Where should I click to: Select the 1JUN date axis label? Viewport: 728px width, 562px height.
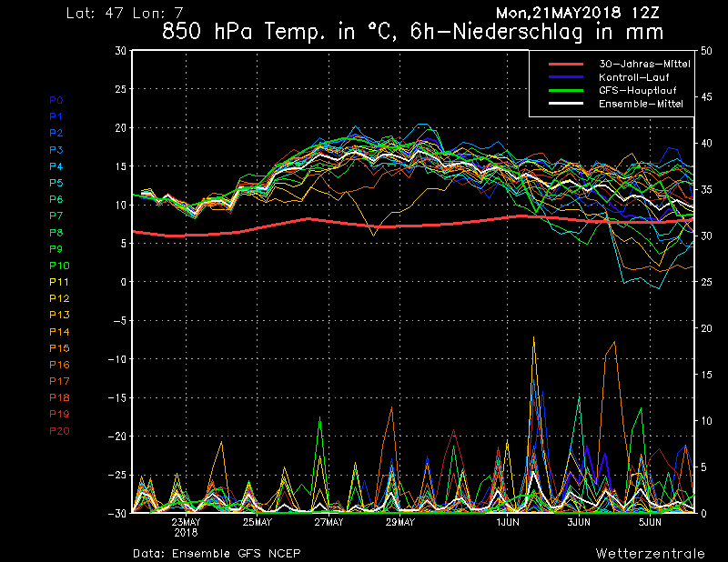[x=508, y=523]
